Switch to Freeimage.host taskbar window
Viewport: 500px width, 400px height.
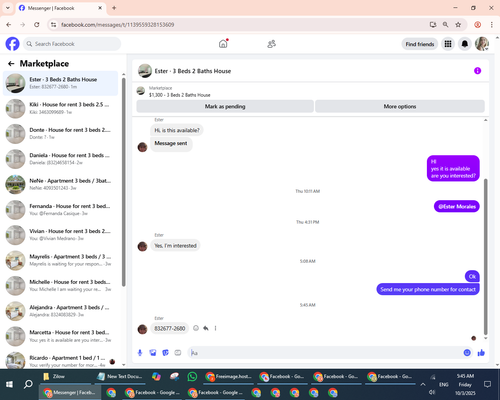pyautogui.click(x=229, y=376)
